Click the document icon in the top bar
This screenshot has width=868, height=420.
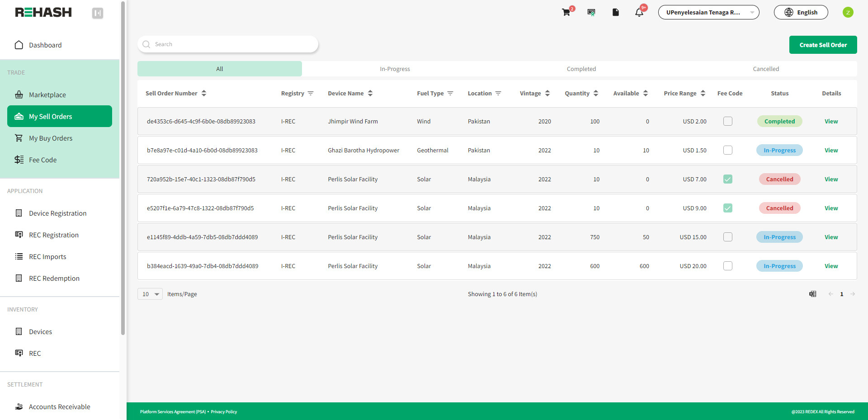coord(615,12)
